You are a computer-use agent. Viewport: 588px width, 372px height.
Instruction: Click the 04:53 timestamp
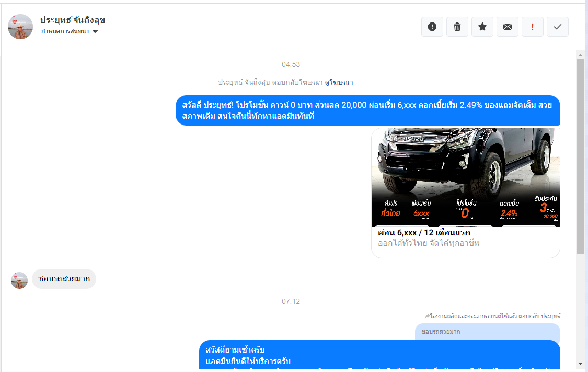click(291, 64)
